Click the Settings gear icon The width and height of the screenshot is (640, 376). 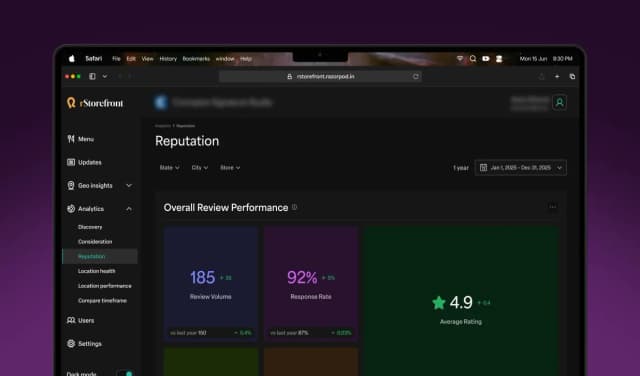point(71,344)
